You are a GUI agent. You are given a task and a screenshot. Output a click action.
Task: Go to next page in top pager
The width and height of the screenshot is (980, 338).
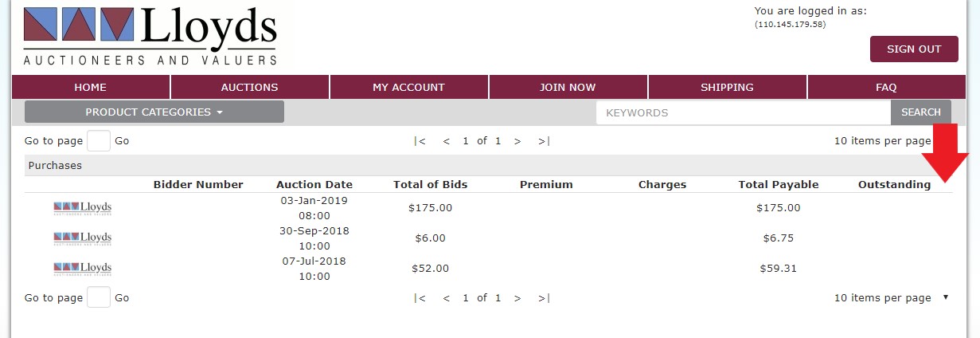(517, 141)
